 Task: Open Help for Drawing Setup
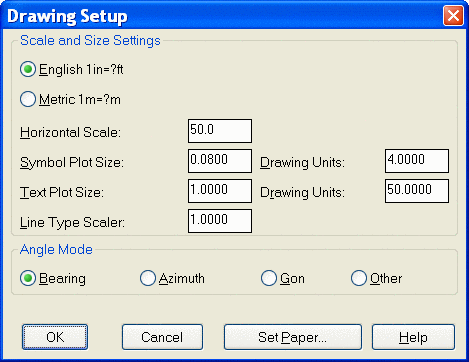[413, 337]
